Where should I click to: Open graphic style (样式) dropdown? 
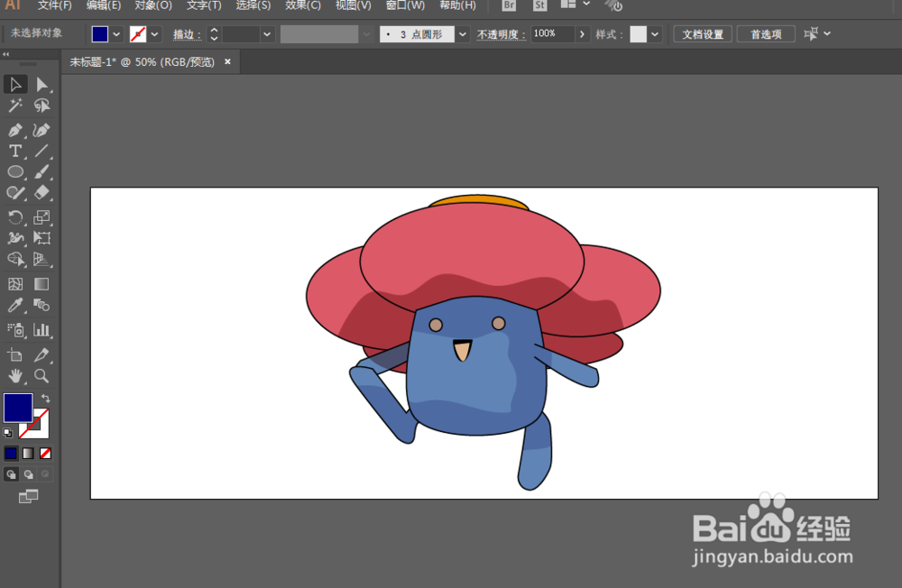[x=655, y=34]
